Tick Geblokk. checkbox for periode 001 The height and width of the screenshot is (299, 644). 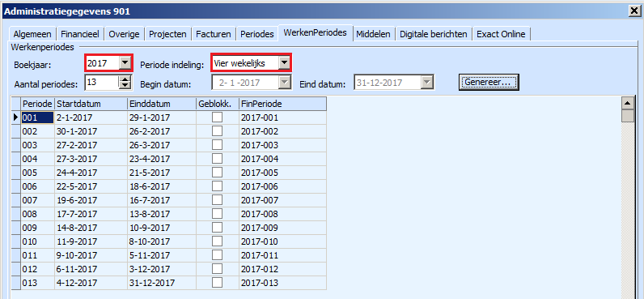[218, 117]
